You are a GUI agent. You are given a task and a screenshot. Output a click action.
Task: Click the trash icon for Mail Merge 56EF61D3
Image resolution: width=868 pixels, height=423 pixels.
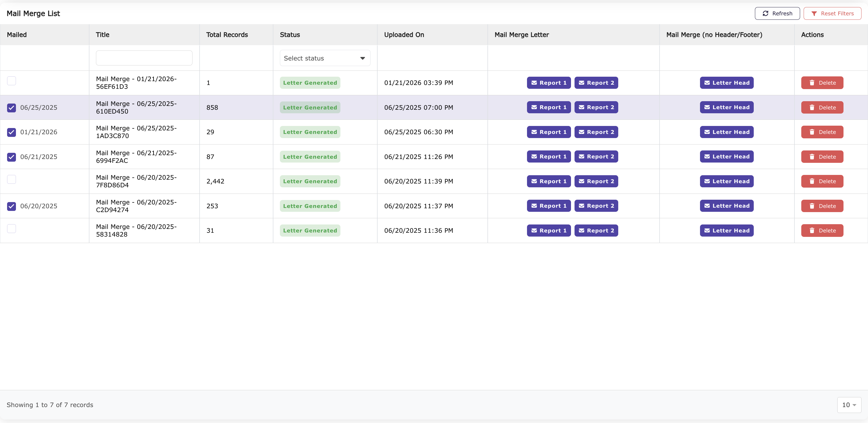pyautogui.click(x=812, y=83)
